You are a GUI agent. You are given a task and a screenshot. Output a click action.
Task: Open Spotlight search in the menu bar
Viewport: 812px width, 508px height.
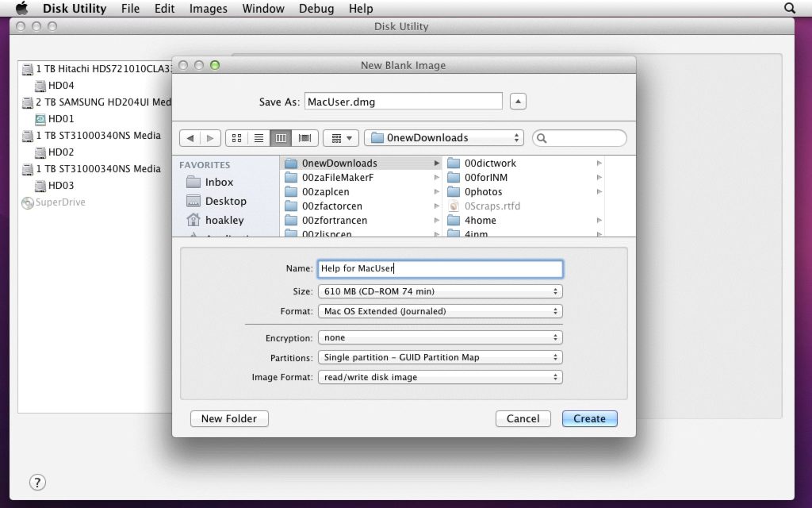(789, 8)
